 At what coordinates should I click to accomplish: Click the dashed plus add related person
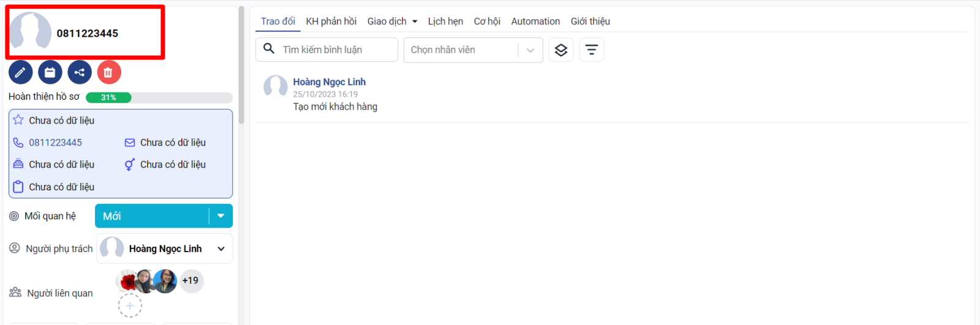130,305
